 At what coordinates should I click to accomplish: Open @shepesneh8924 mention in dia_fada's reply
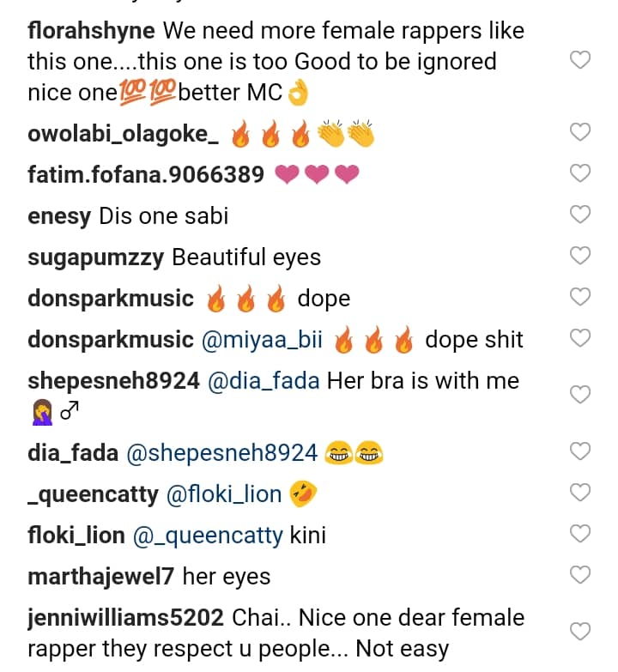(x=221, y=452)
